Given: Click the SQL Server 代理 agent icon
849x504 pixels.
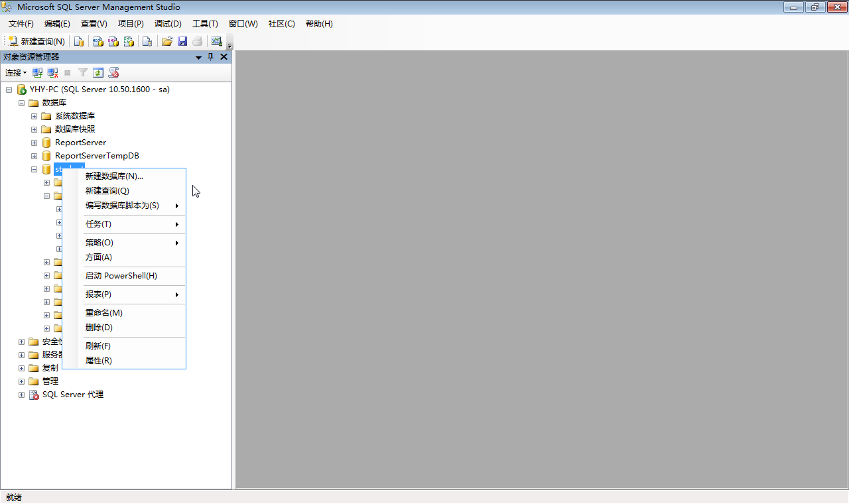Looking at the screenshot, I should (34, 395).
